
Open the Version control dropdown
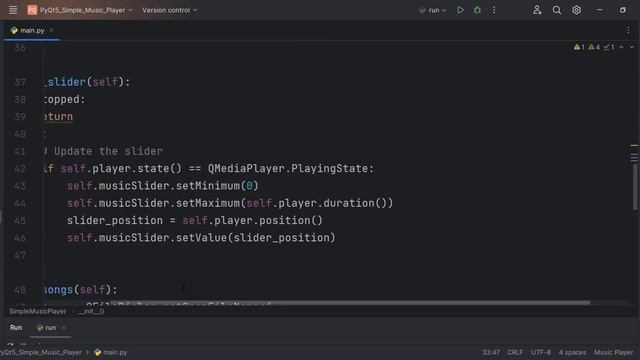point(170,10)
